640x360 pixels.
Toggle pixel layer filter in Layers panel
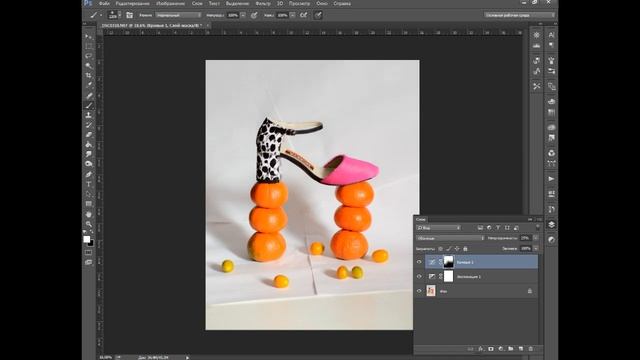tap(480, 228)
